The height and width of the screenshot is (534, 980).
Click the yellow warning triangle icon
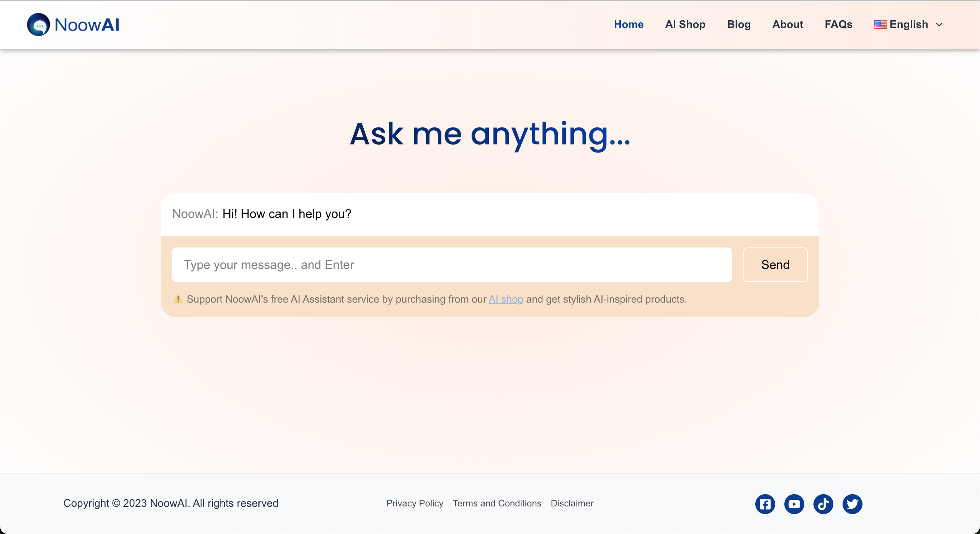178,299
